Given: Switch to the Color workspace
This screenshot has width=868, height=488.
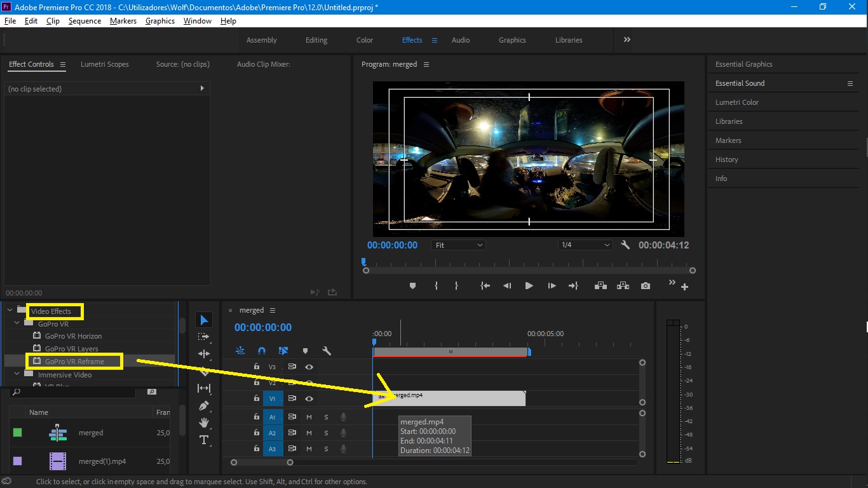Looking at the screenshot, I should pyautogui.click(x=365, y=40).
